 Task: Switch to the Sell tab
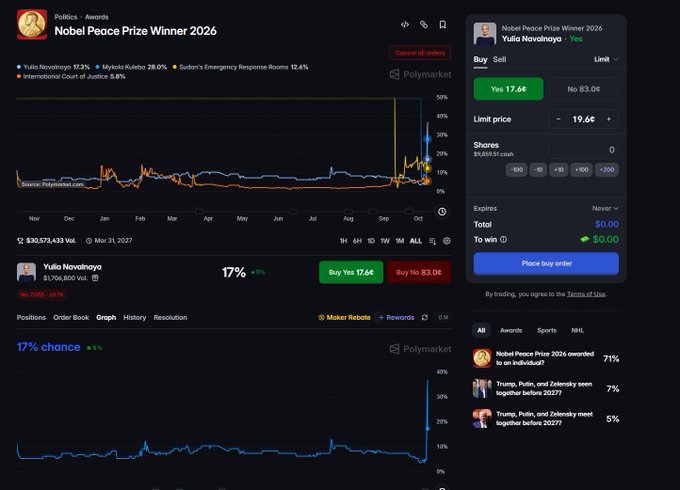click(499, 59)
